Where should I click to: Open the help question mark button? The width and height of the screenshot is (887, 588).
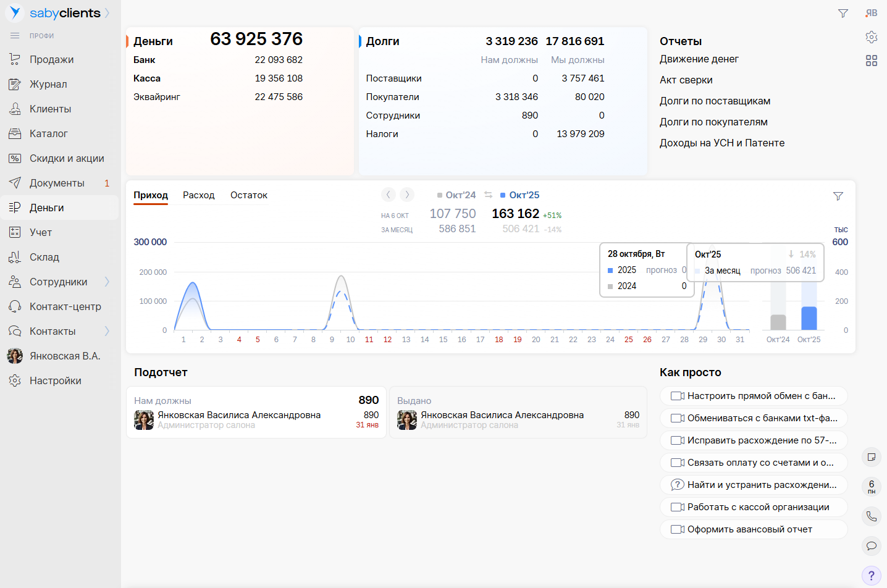(x=872, y=576)
